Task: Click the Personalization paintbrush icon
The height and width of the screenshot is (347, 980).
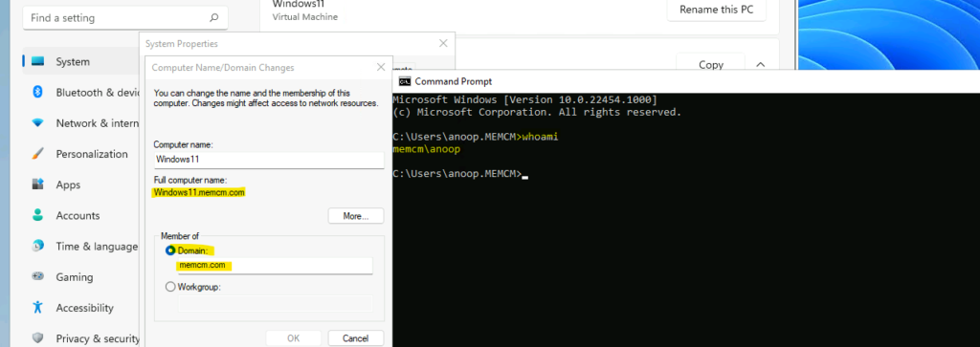Action: [37, 154]
